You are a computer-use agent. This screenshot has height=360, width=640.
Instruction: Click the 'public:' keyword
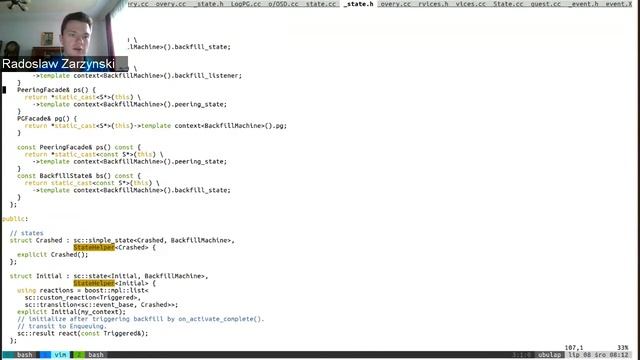(x=15, y=219)
